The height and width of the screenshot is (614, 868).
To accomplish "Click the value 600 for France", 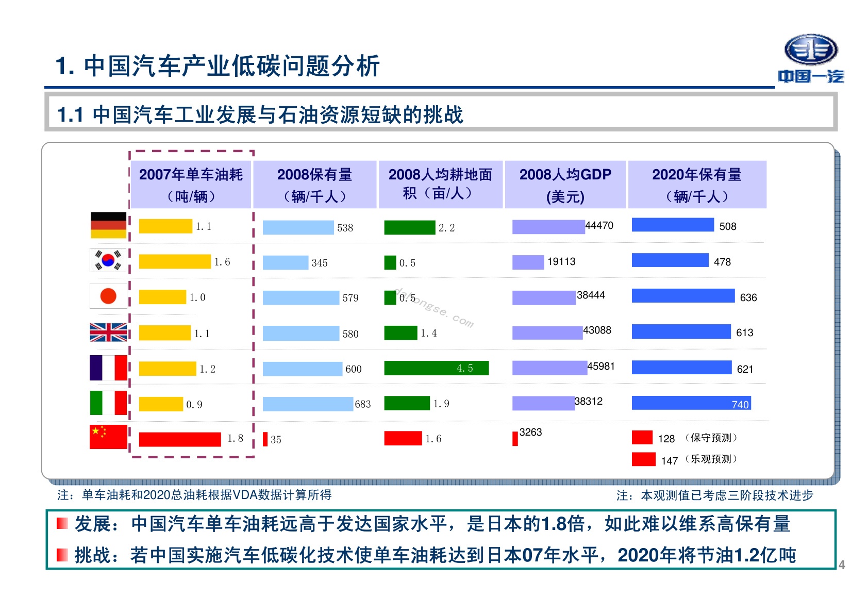I will tap(354, 369).
